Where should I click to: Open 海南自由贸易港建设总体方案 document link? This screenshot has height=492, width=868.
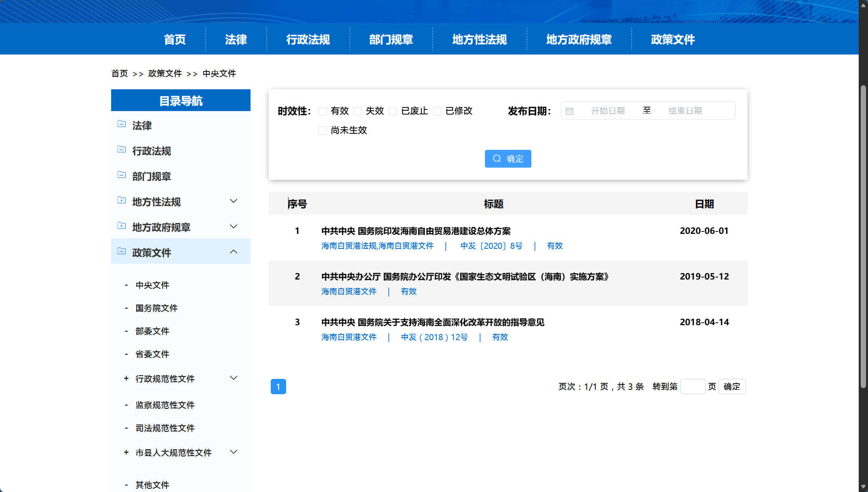point(415,231)
